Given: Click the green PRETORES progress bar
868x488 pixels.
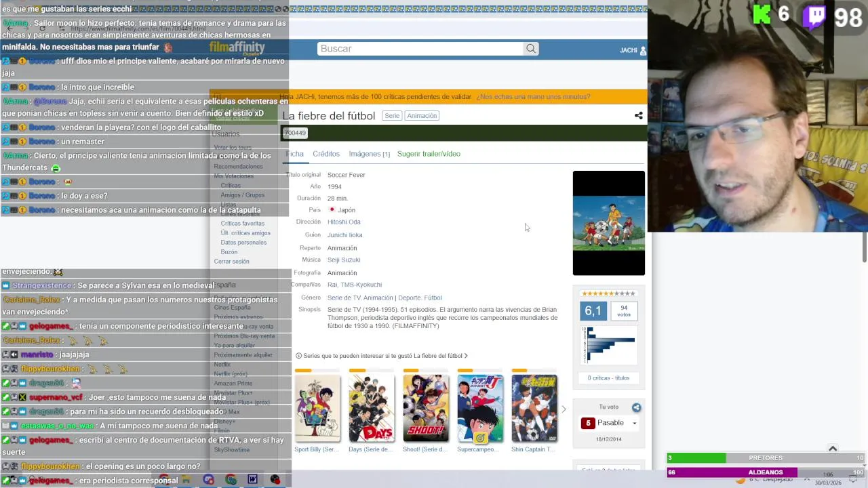Looking at the screenshot, I should point(766,458).
